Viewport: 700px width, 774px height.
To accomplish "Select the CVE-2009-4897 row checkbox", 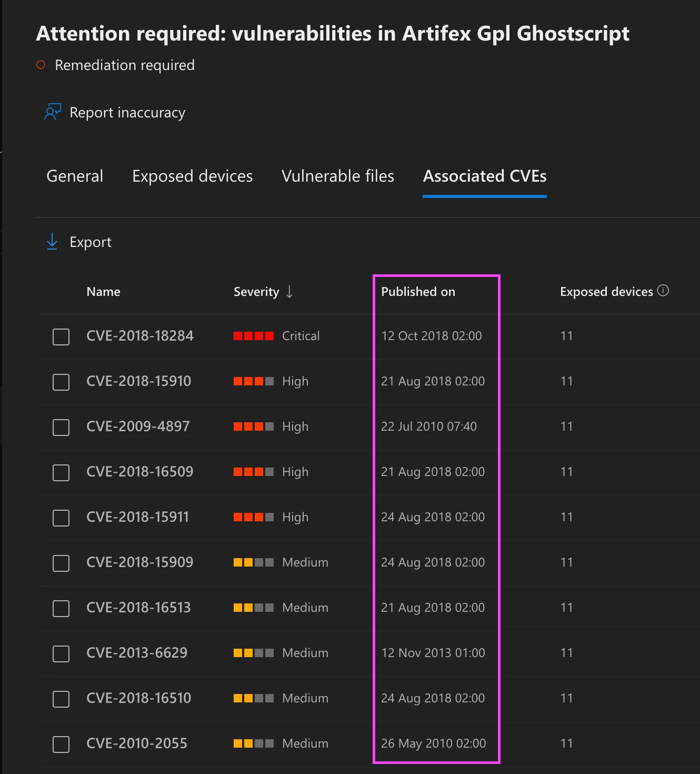I will coord(61,427).
